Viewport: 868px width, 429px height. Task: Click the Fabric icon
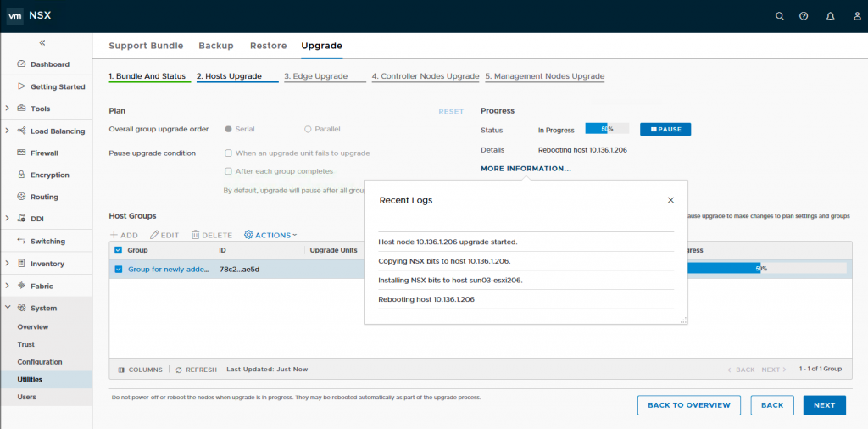pyautogui.click(x=21, y=287)
